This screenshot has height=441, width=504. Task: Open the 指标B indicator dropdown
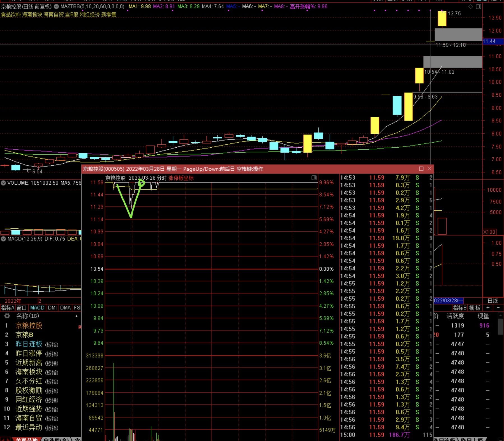[459, 308]
